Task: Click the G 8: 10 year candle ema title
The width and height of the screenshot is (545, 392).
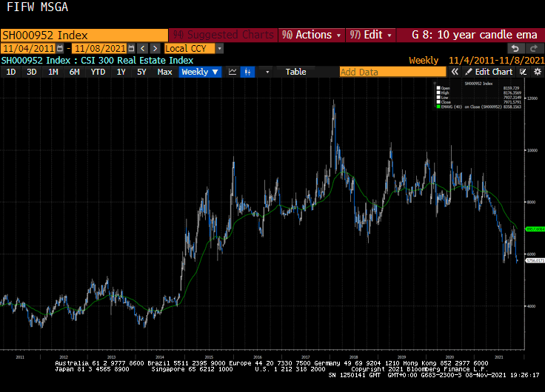Action: 475,35
